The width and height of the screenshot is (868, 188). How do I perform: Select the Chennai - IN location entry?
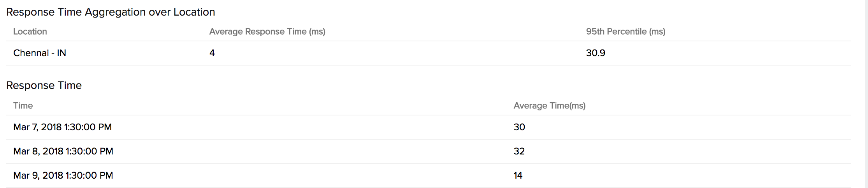[40, 53]
